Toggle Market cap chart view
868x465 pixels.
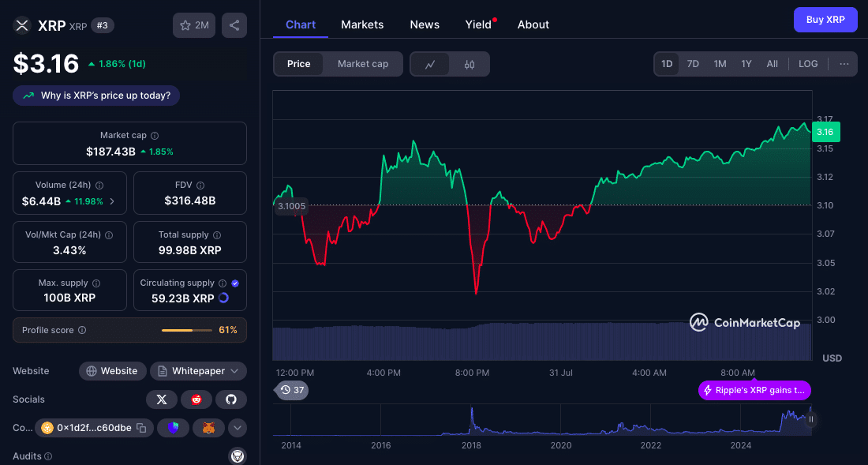point(362,64)
